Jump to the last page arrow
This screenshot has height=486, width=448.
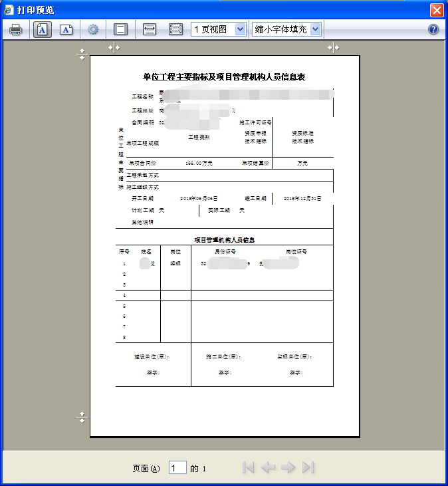(307, 468)
